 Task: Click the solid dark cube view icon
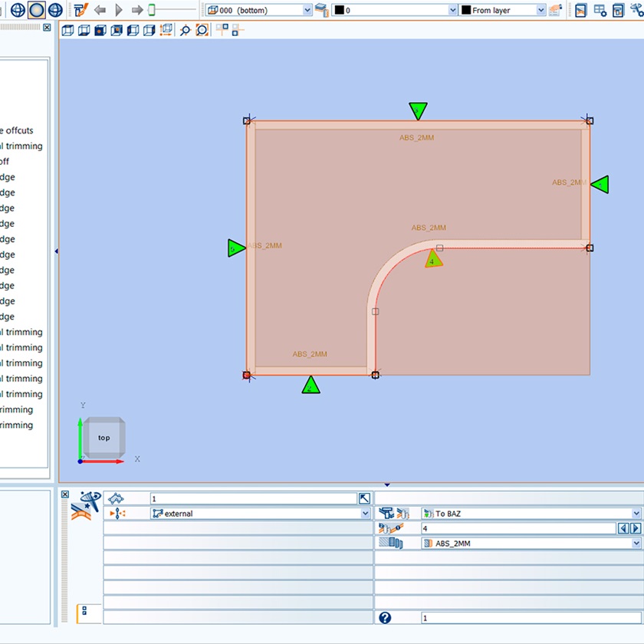(x=100, y=30)
